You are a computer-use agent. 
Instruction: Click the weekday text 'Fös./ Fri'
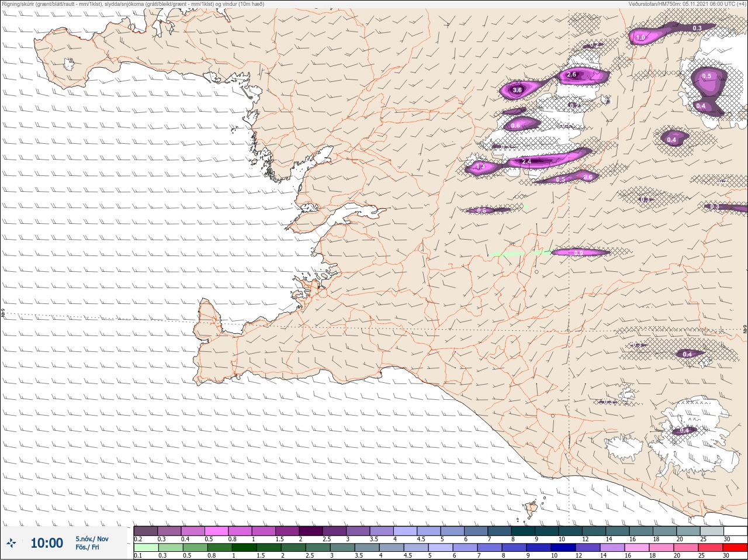click(x=87, y=547)
